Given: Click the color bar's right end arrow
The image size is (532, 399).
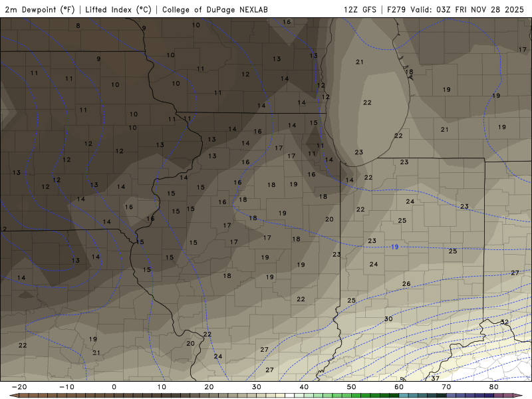Looking at the screenshot, I should tap(518, 395).
